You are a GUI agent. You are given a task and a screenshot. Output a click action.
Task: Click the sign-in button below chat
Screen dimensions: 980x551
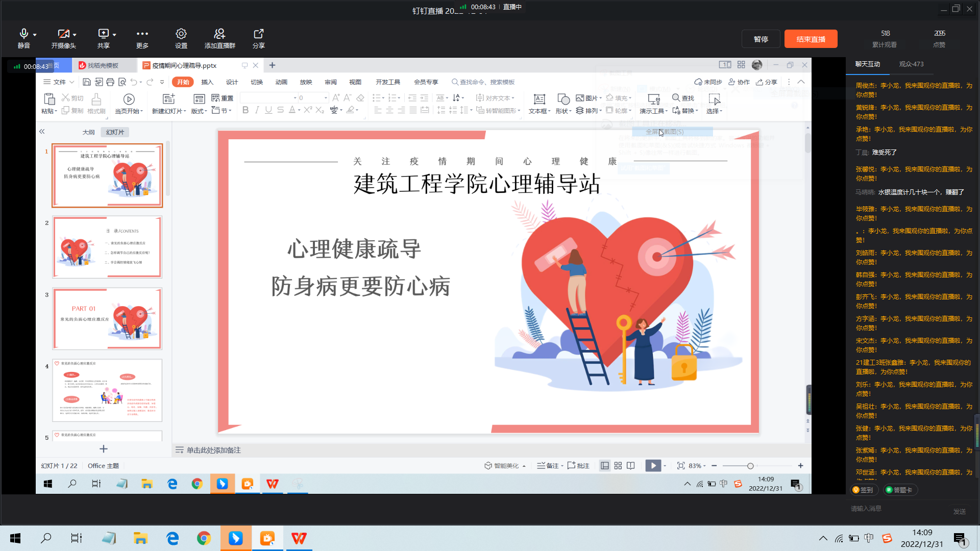point(863,490)
